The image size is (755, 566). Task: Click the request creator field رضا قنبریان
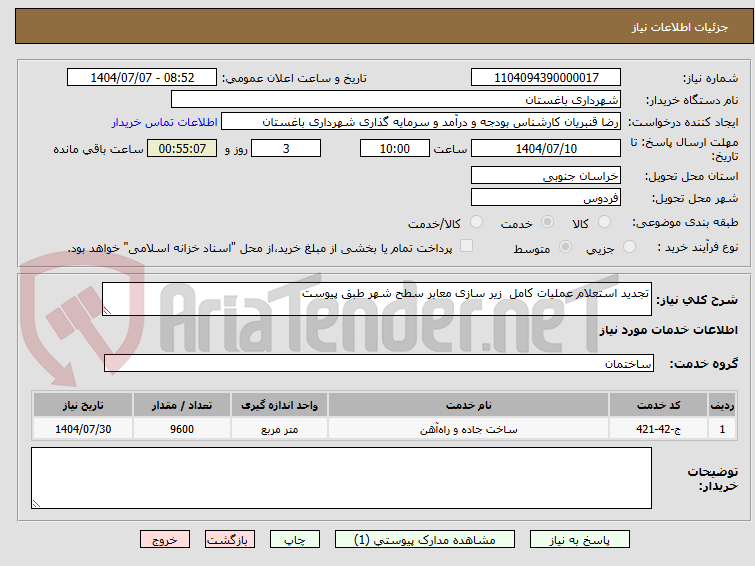click(421, 122)
